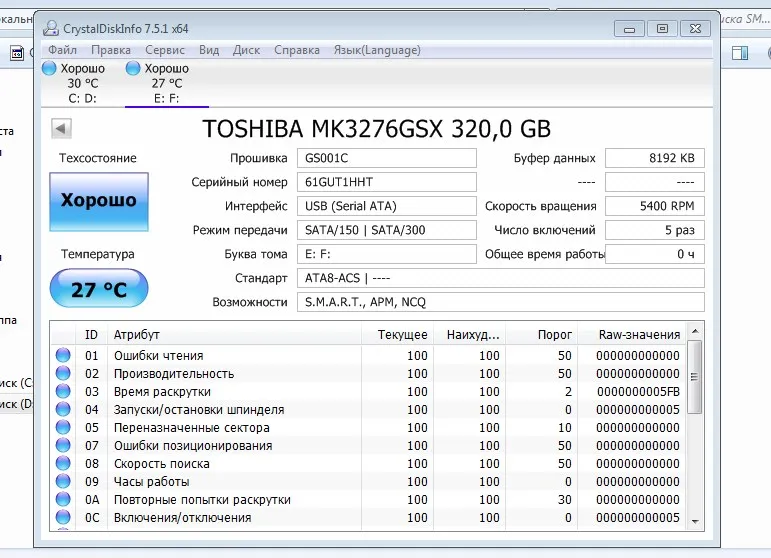Select the Повторные попытки раскрутки row
This screenshot has width=771, height=558.
click(368, 499)
